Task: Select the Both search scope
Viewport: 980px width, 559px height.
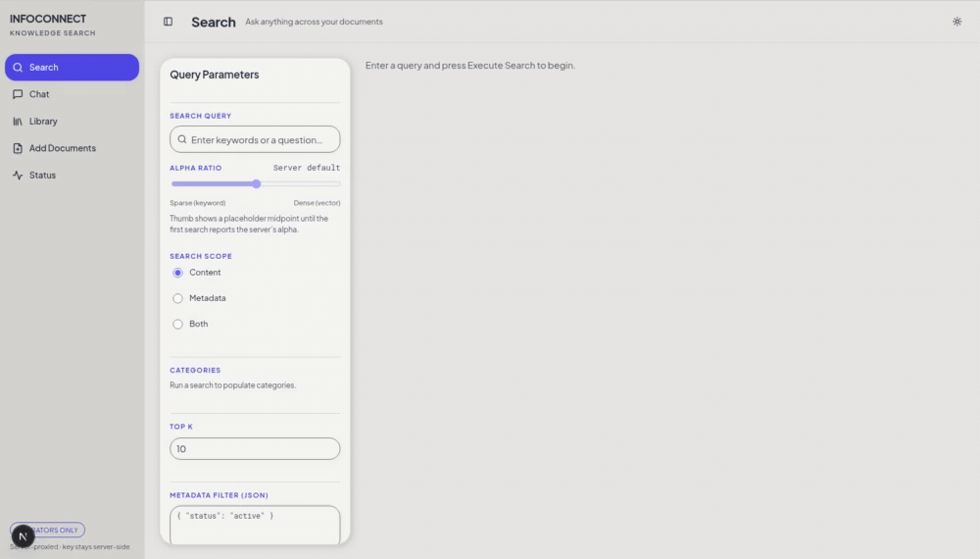Action: (x=178, y=324)
